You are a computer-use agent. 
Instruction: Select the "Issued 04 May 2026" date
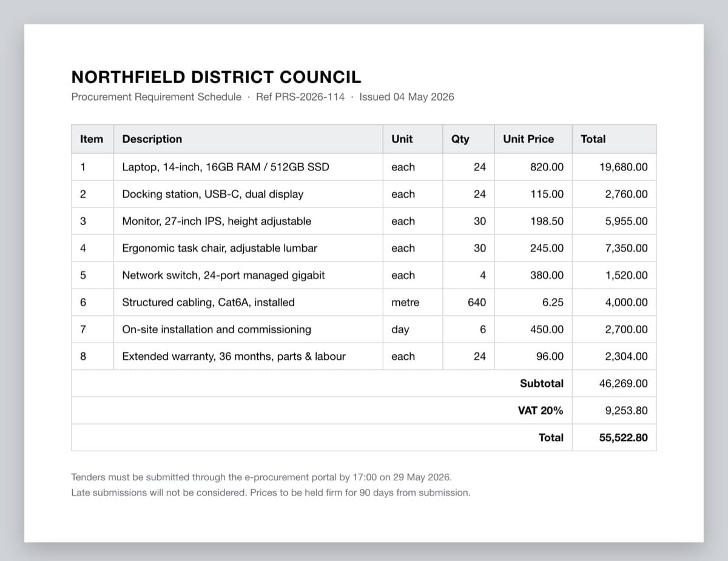coord(406,97)
